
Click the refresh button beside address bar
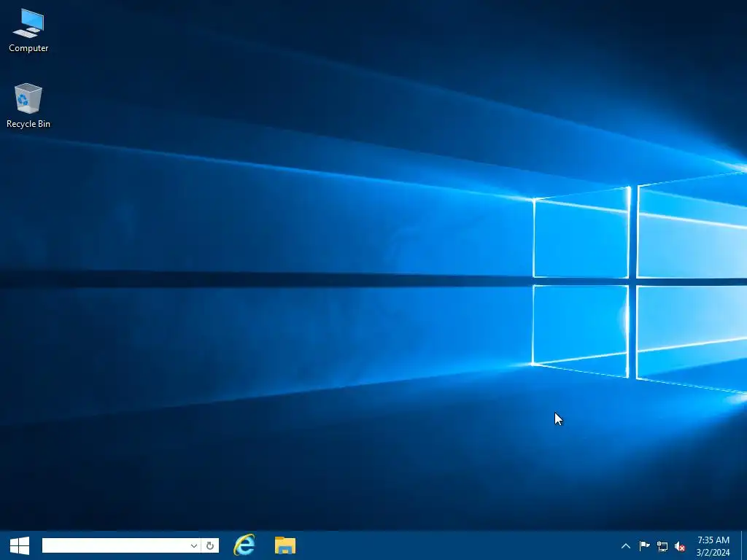(x=210, y=545)
